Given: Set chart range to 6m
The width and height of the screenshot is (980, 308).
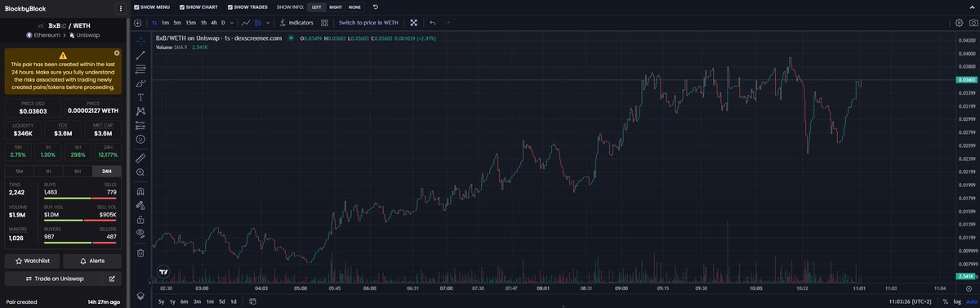Looking at the screenshot, I should (x=185, y=301).
